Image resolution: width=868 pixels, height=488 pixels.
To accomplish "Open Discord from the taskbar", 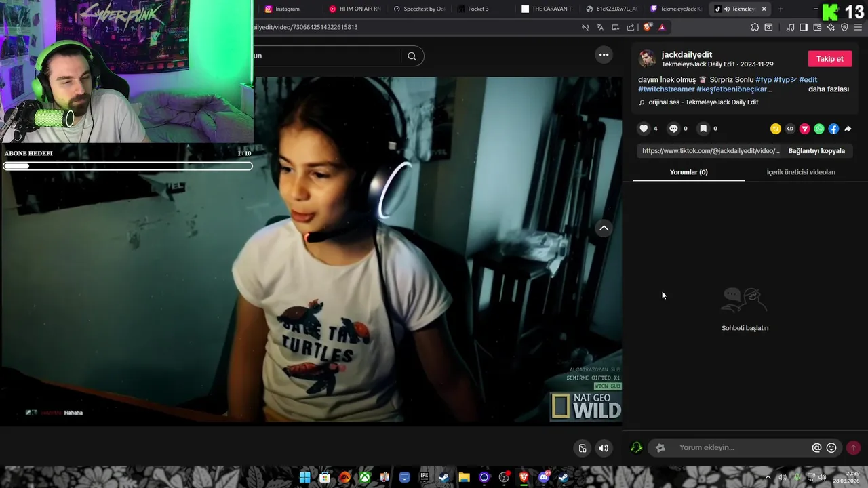I will 543,477.
